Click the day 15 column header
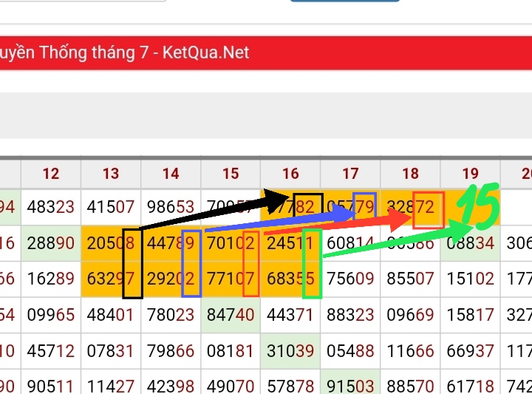This screenshot has width=532, height=394. pos(231,174)
